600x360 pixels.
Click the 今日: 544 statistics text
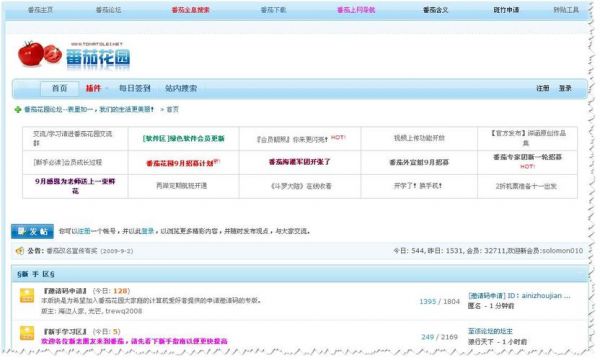click(409, 251)
